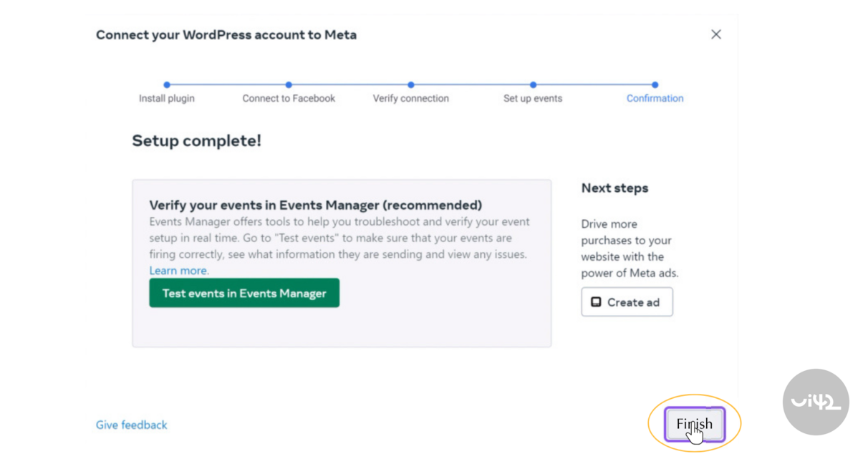868x454 pixels.
Task: Open the Learn more link
Action: [x=178, y=271]
